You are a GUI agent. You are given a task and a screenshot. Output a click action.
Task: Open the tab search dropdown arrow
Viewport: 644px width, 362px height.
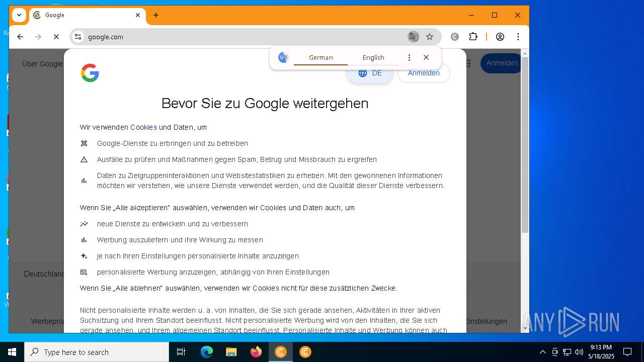(x=19, y=15)
